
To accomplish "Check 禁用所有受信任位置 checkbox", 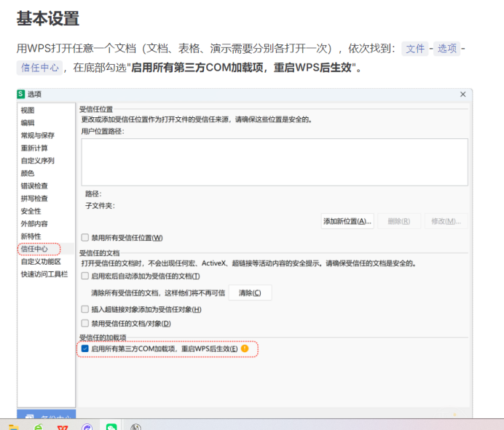I will [85, 237].
